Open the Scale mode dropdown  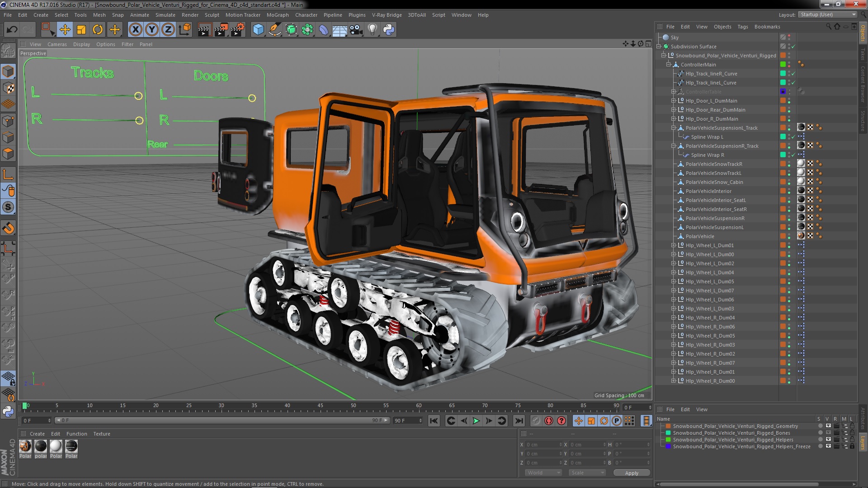587,473
